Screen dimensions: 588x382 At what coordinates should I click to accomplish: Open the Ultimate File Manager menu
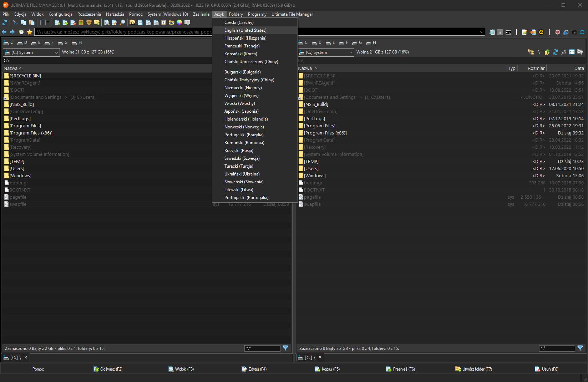(292, 14)
